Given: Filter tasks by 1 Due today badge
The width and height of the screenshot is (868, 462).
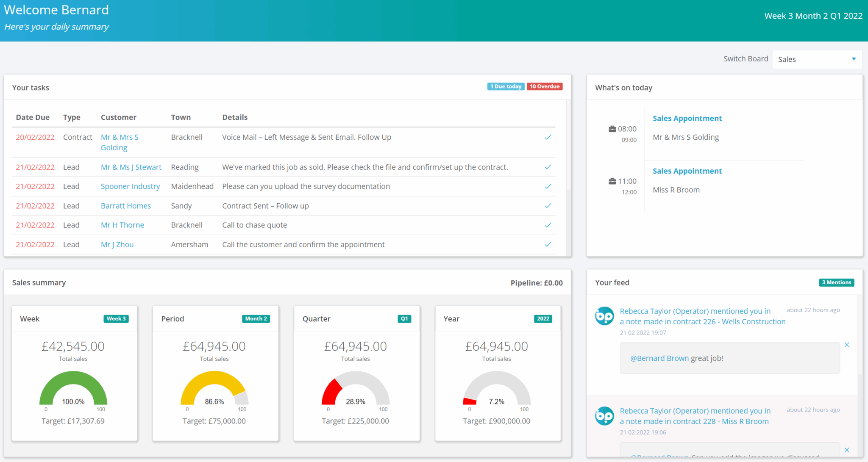Looking at the screenshot, I should tap(506, 86).
